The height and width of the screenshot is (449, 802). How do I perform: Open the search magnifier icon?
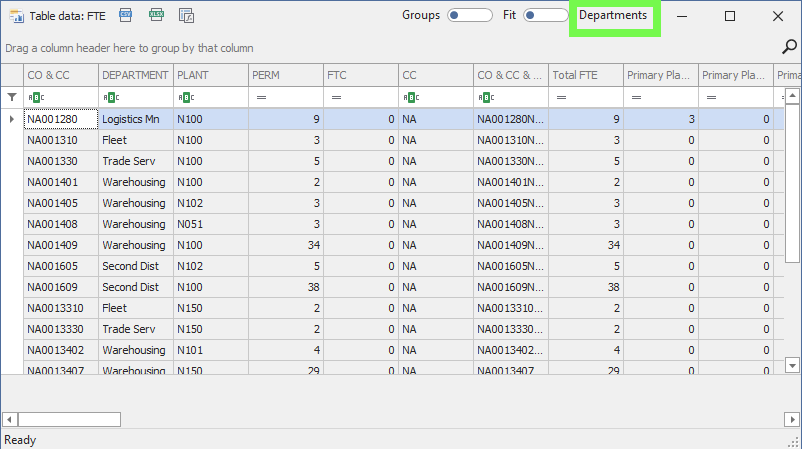[788, 46]
